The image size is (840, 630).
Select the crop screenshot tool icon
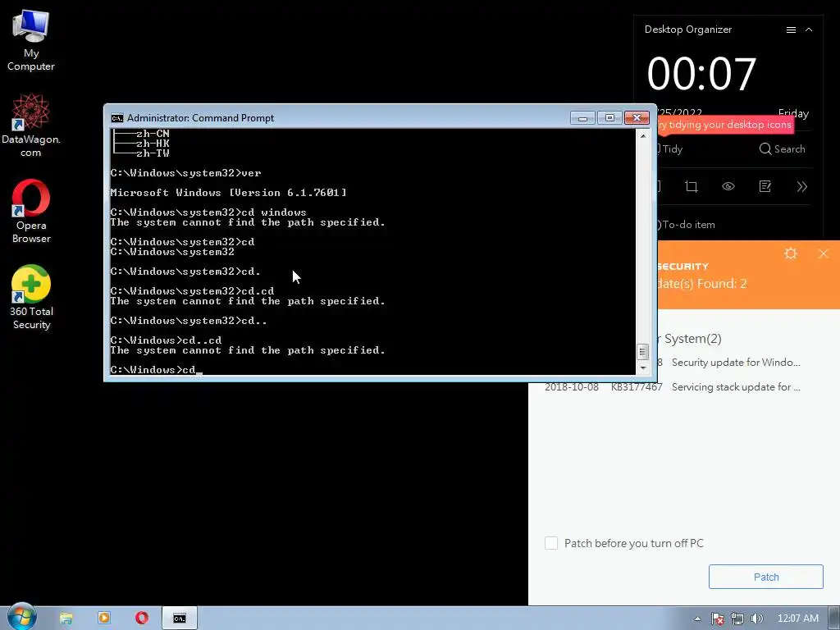pos(691,186)
